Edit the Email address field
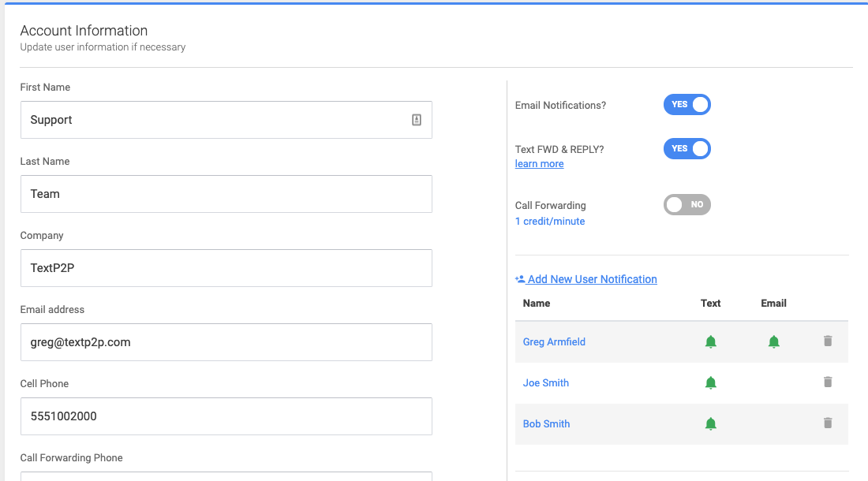868x481 pixels. pyautogui.click(x=226, y=342)
